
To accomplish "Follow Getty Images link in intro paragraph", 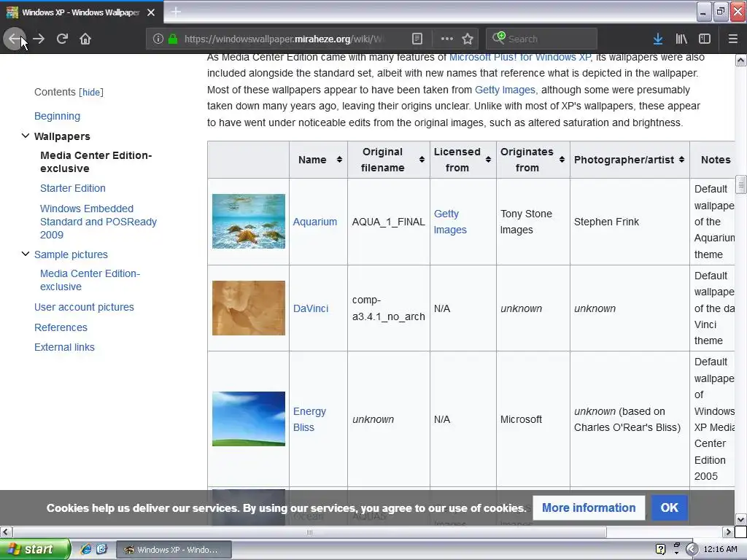I will 505,90.
